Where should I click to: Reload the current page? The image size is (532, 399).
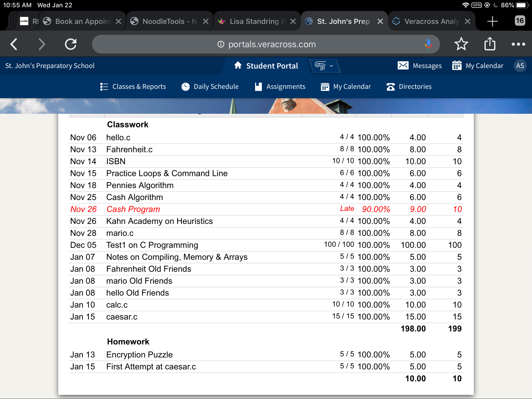pyautogui.click(x=70, y=44)
